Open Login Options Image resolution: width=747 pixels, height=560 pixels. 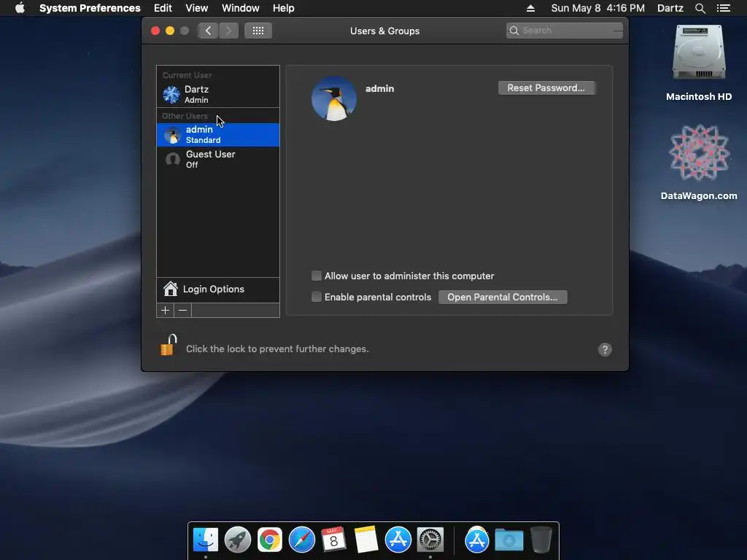[218, 289]
